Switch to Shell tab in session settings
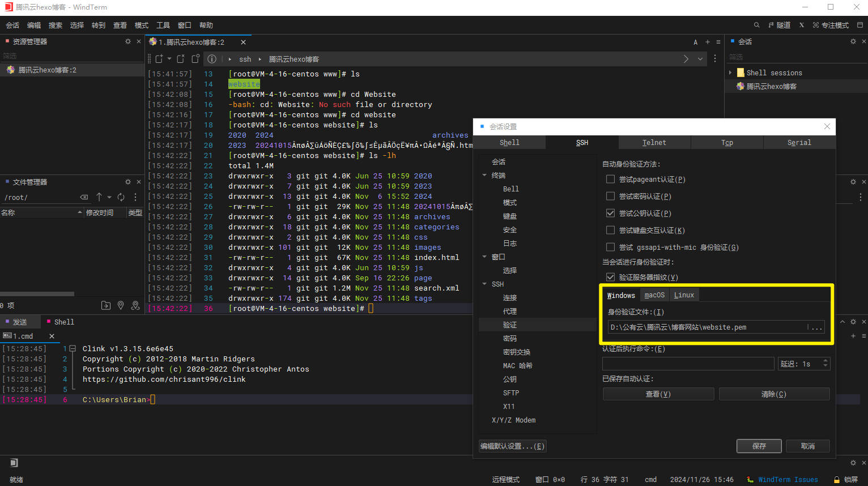 [x=509, y=143]
